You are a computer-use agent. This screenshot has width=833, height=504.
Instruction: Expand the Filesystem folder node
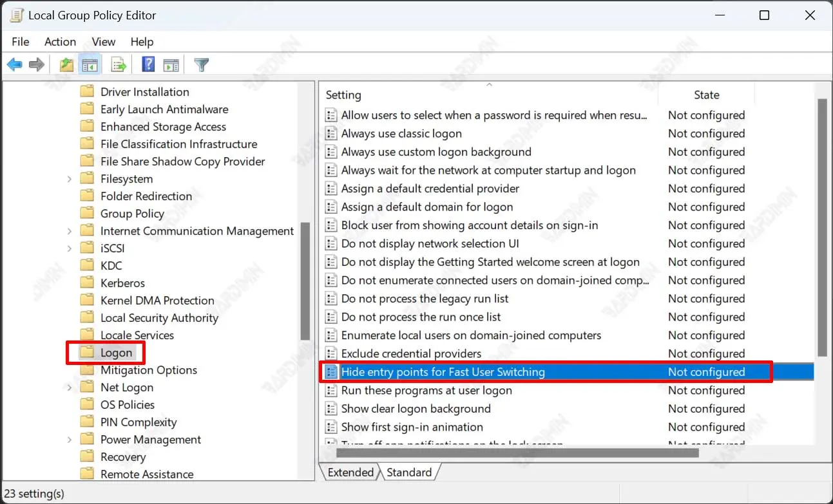point(70,179)
